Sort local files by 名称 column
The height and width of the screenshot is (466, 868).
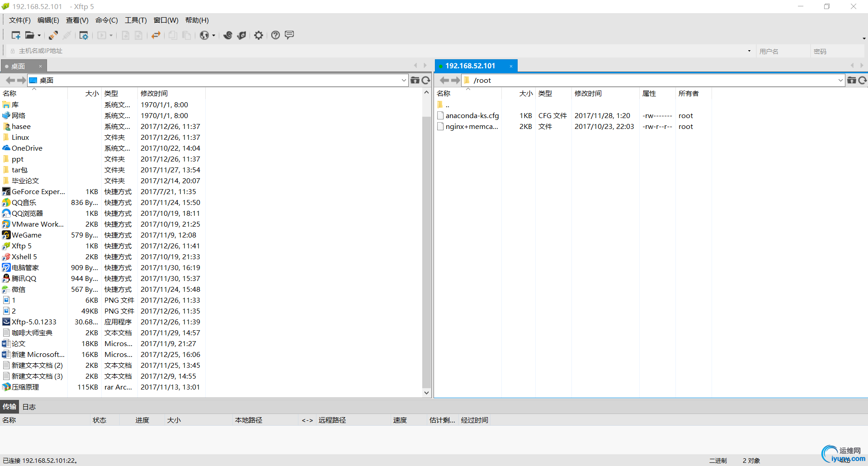click(x=34, y=94)
